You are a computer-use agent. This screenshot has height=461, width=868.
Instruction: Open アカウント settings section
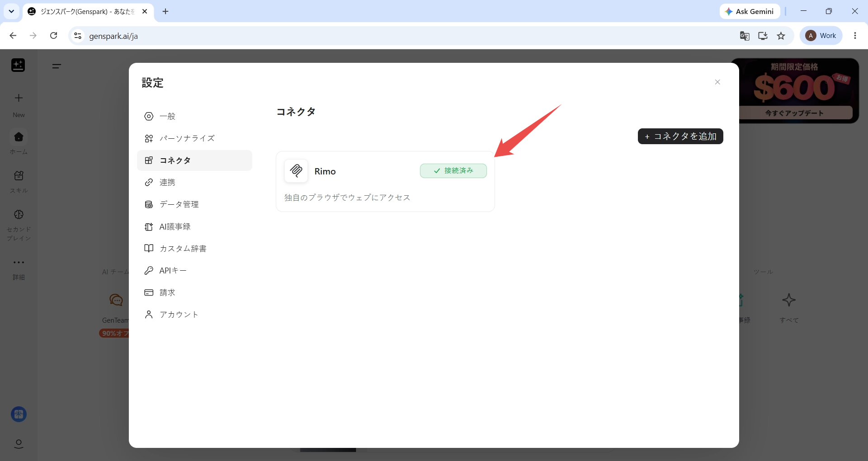point(194,315)
